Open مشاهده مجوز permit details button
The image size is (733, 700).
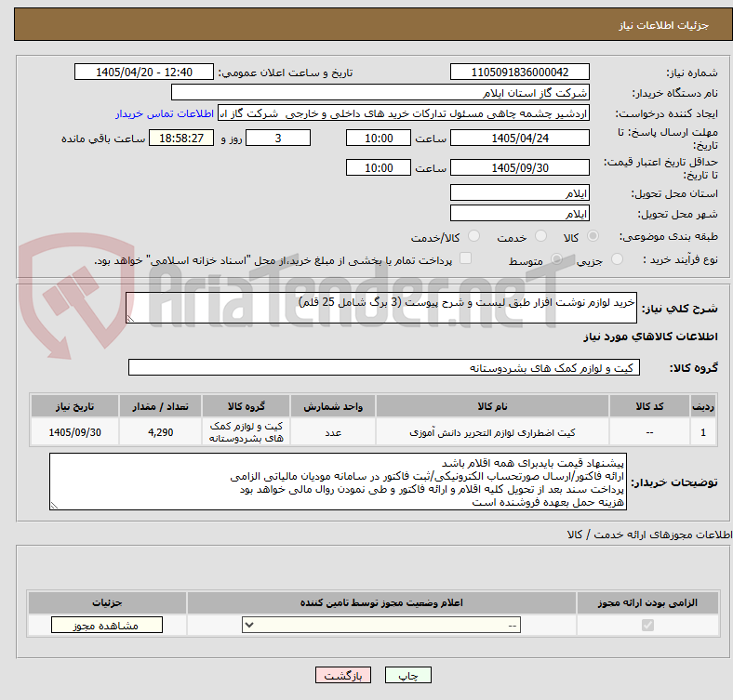point(107,626)
